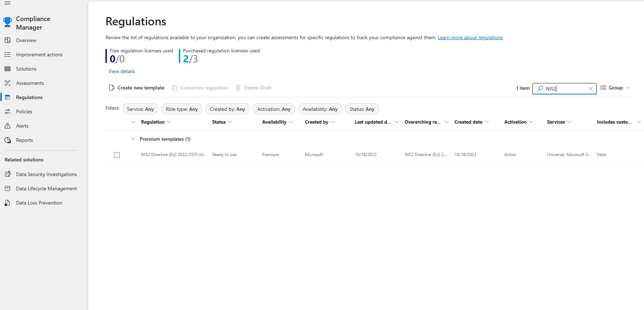Select the NIS2 Directive row checkbox
Screen dimensions: 644x310
(117, 155)
